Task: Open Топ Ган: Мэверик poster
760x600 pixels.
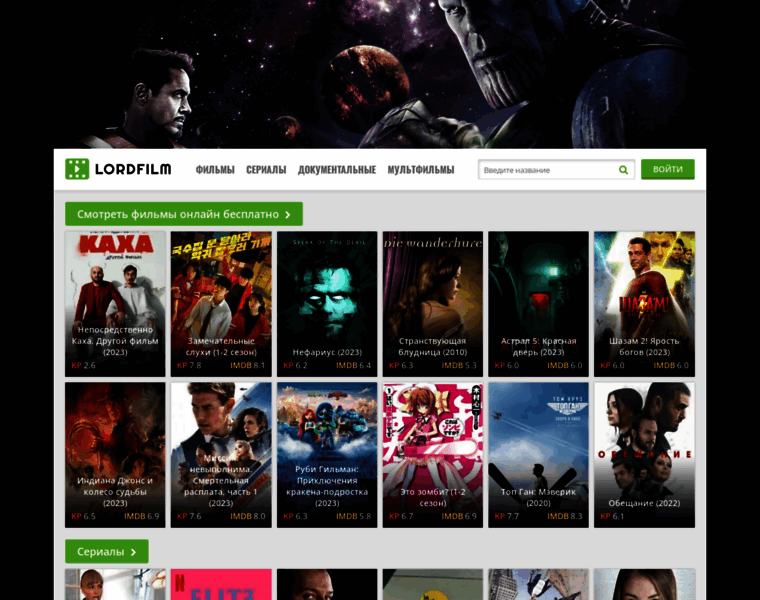Action: tap(538, 455)
